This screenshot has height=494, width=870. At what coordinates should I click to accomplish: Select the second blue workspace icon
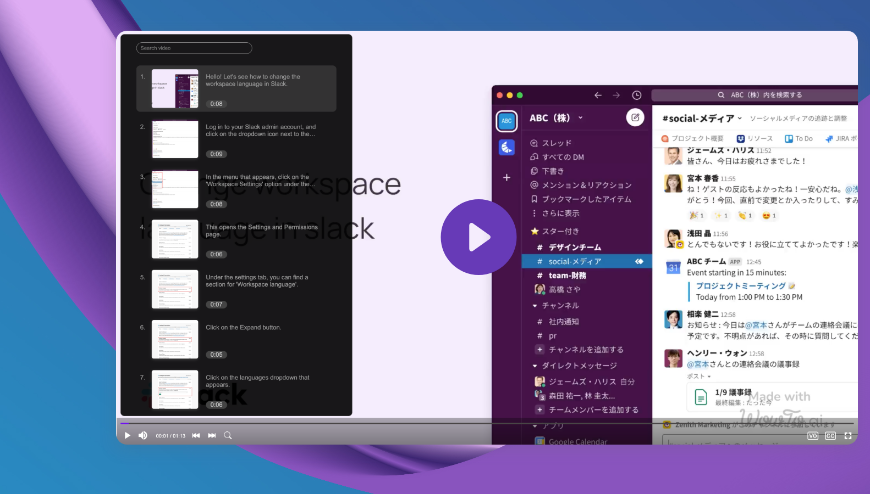click(507, 147)
